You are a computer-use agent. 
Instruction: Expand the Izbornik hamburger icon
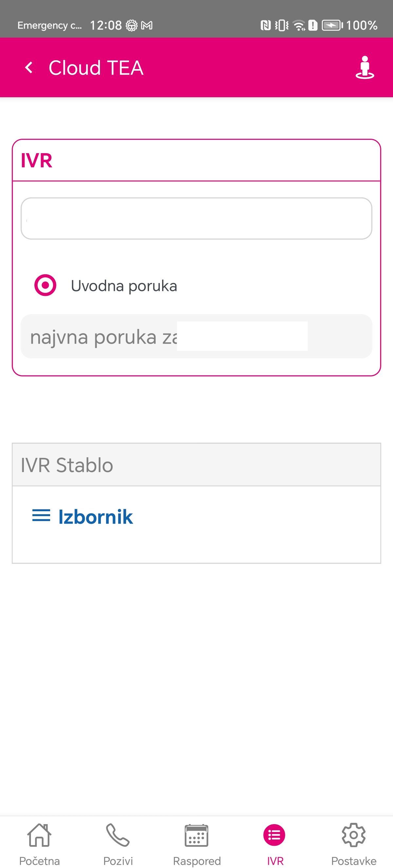[x=41, y=515]
